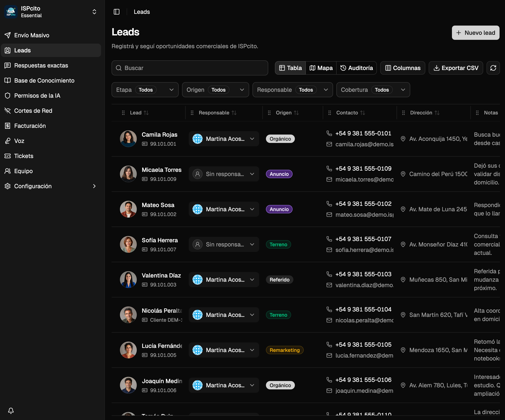Click the drag handle of Origen column
The height and width of the screenshot is (420, 505).
[269, 113]
